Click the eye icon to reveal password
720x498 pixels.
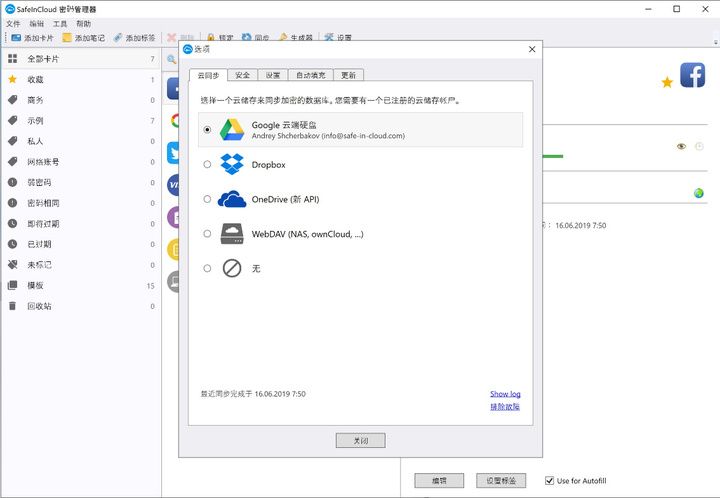(x=681, y=146)
